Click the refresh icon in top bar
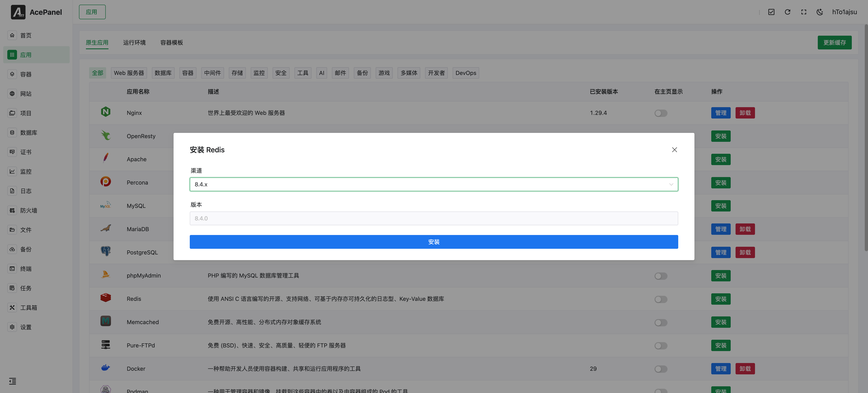 tap(787, 12)
